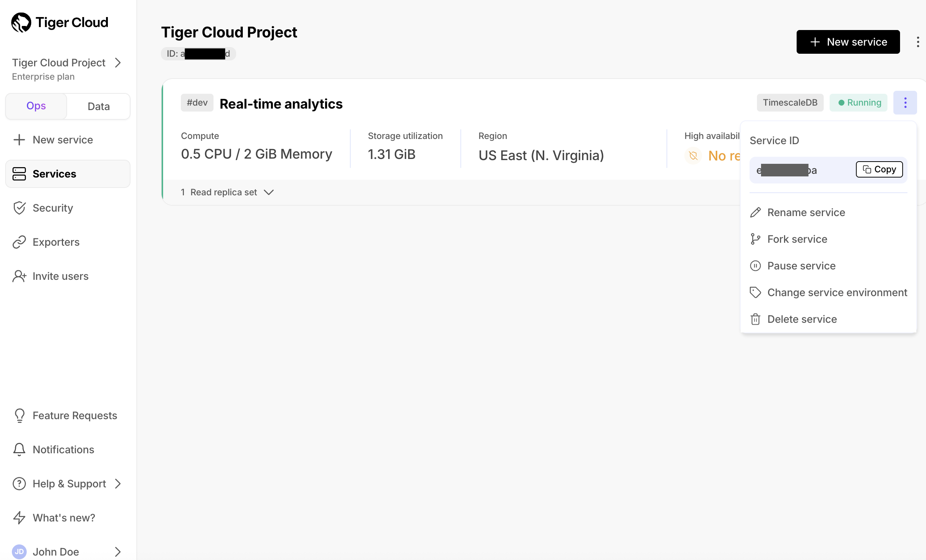This screenshot has height=560, width=926.
Task: Open Security via its shield icon
Action: (x=19, y=208)
